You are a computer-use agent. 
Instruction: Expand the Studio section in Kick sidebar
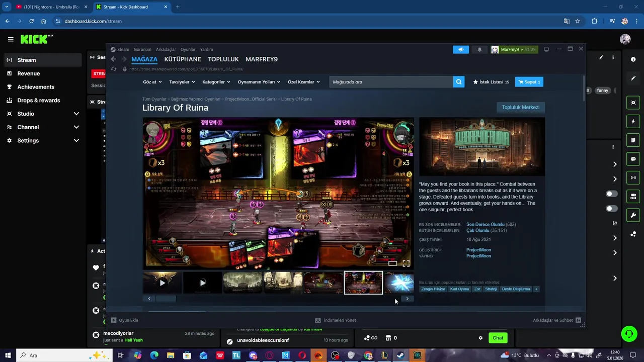[x=76, y=114]
